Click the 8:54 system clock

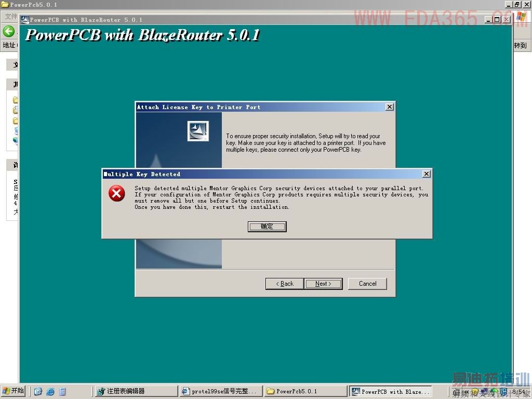click(x=519, y=392)
